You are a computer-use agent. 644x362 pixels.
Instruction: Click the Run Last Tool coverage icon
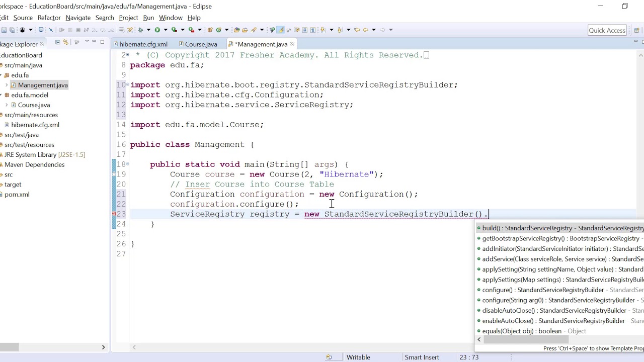coord(174,30)
